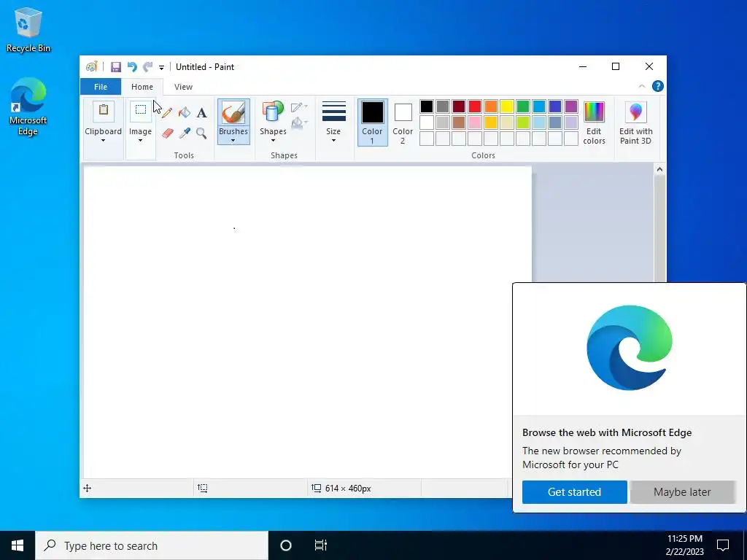The width and height of the screenshot is (747, 560).
Task: Pick the red color swatch
Action: pyautogui.click(x=475, y=106)
